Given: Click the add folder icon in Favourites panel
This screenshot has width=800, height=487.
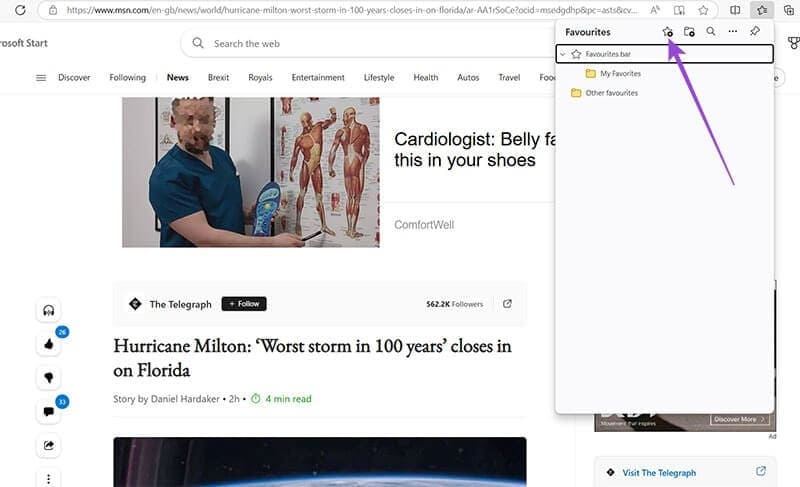Looking at the screenshot, I should (x=689, y=32).
